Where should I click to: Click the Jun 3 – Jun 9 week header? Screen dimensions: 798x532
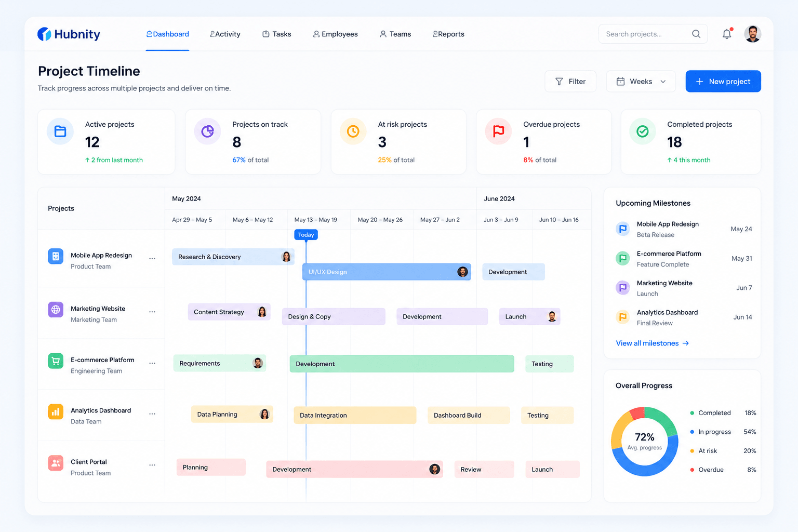click(x=501, y=220)
